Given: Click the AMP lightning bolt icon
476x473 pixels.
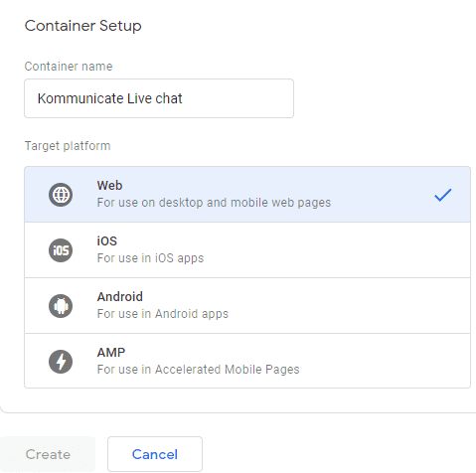Looking at the screenshot, I should pyautogui.click(x=61, y=362).
